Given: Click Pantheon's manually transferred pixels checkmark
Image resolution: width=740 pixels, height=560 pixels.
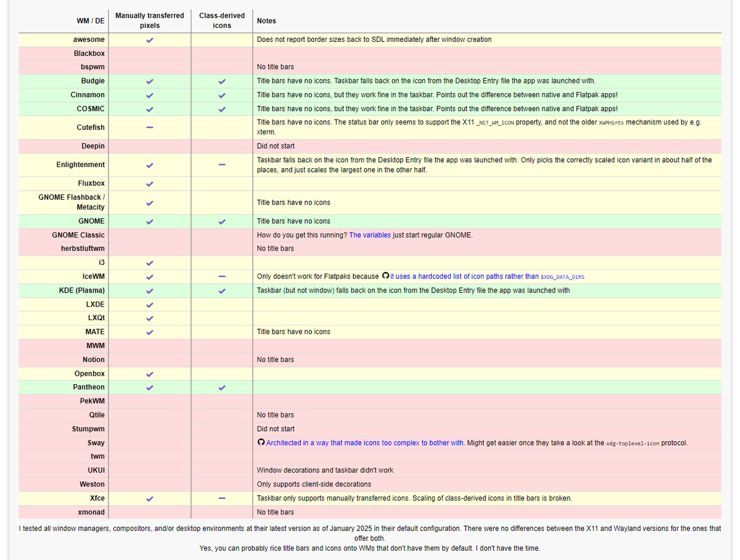Looking at the screenshot, I should 150,388.
